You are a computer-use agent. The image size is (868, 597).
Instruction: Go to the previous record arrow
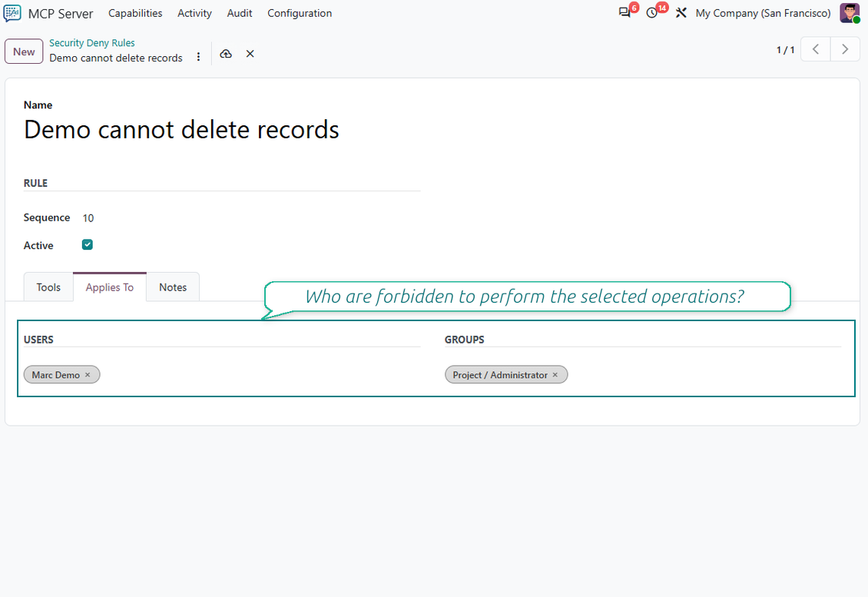[816, 49]
